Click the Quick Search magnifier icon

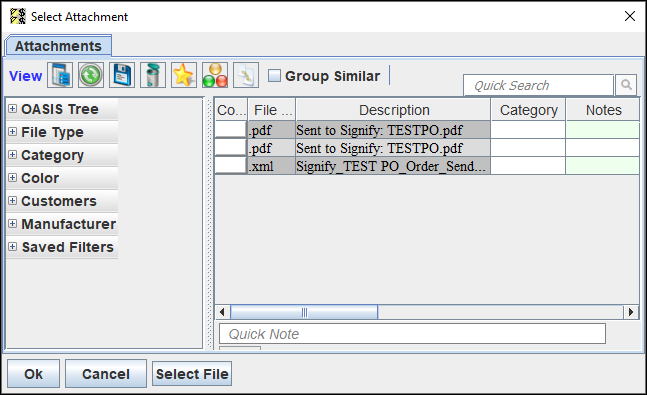coord(626,85)
